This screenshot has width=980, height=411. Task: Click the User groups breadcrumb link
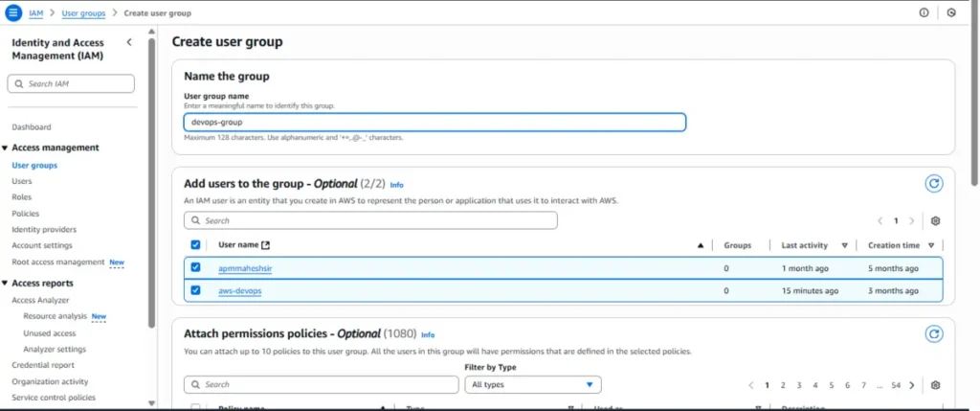84,12
